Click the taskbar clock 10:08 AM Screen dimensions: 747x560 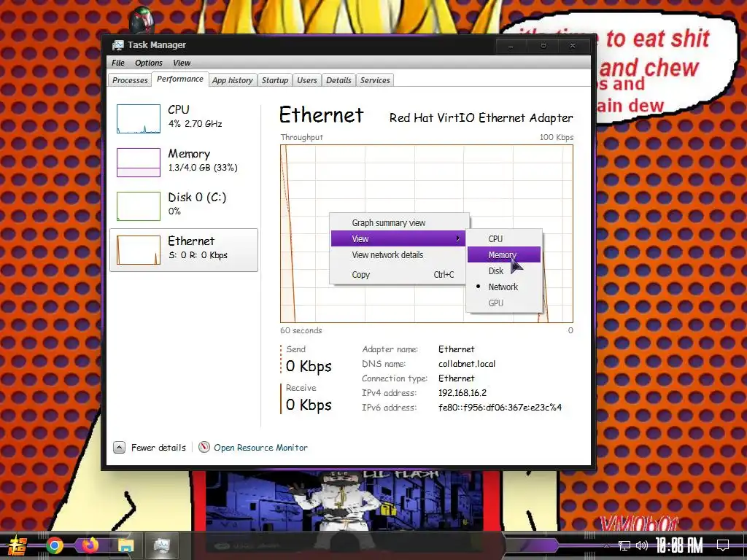(x=680, y=545)
